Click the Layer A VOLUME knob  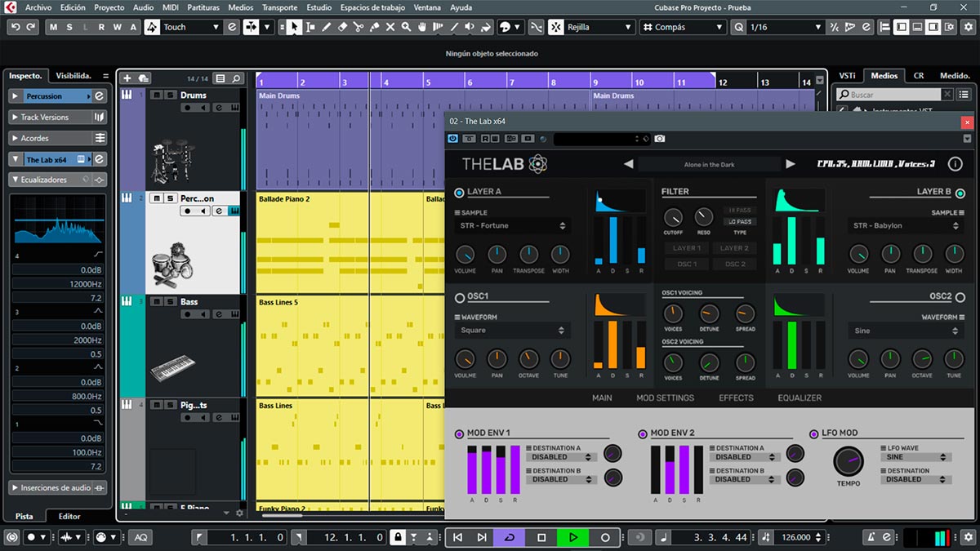coord(465,254)
